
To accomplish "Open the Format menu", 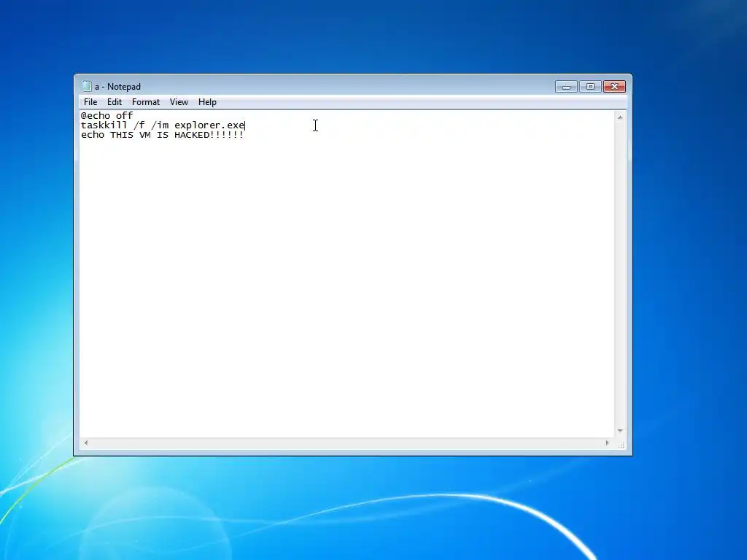I will pyautogui.click(x=145, y=102).
